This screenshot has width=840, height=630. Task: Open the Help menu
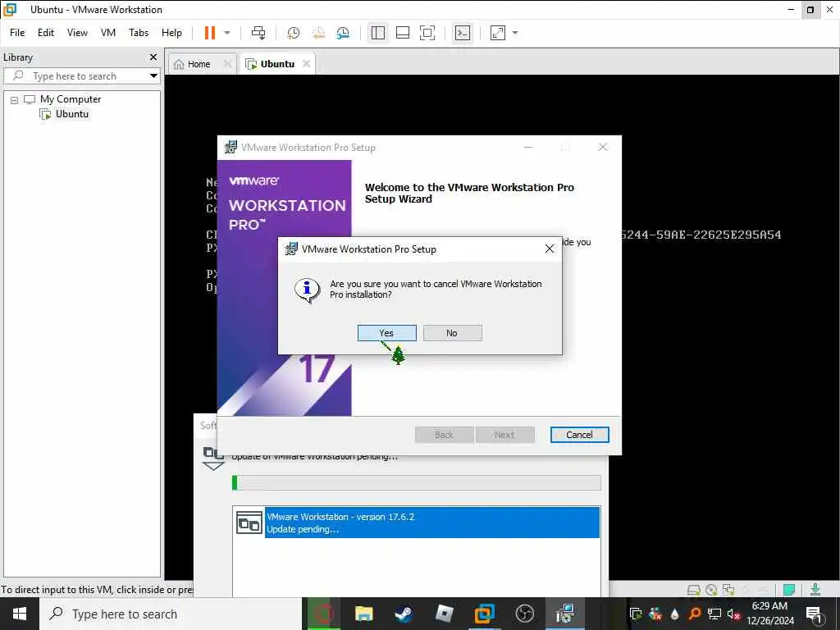point(172,33)
